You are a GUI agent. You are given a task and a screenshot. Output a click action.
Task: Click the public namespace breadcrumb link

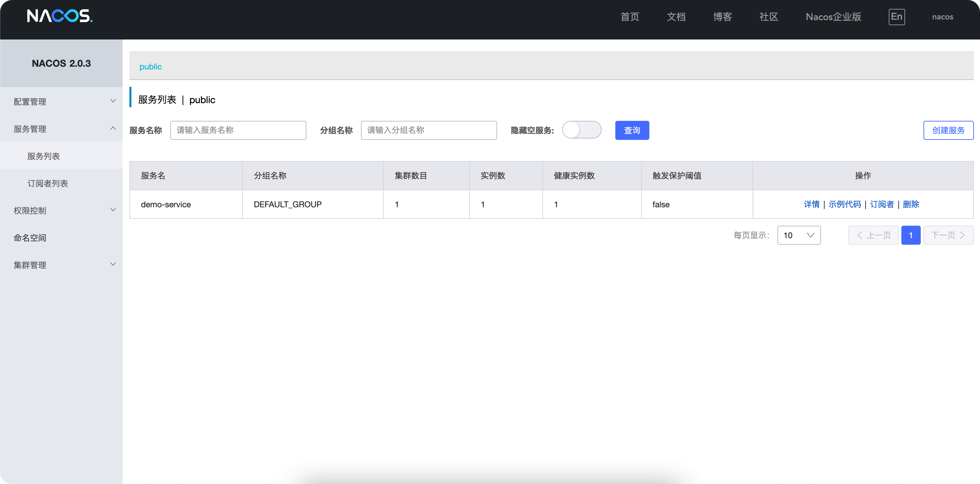[151, 66]
